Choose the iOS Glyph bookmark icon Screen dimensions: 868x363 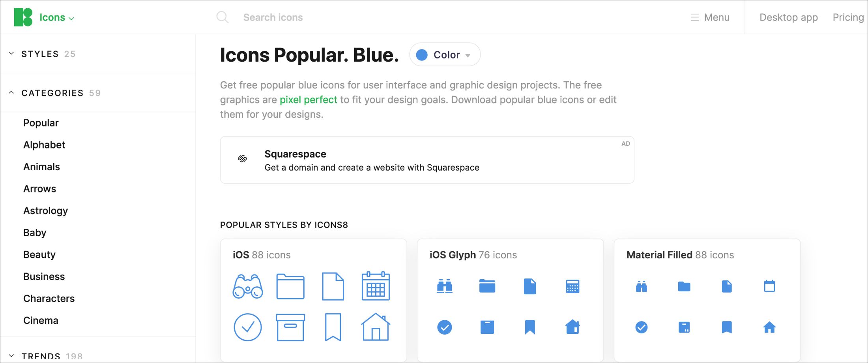tap(529, 327)
